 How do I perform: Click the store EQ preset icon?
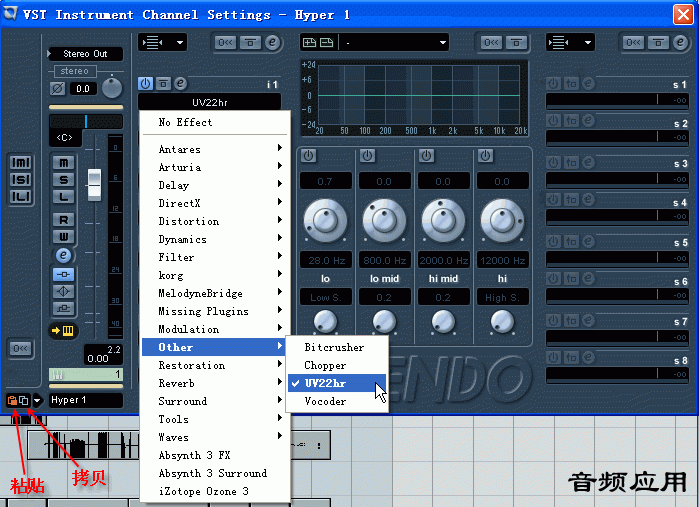click(309, 43)
